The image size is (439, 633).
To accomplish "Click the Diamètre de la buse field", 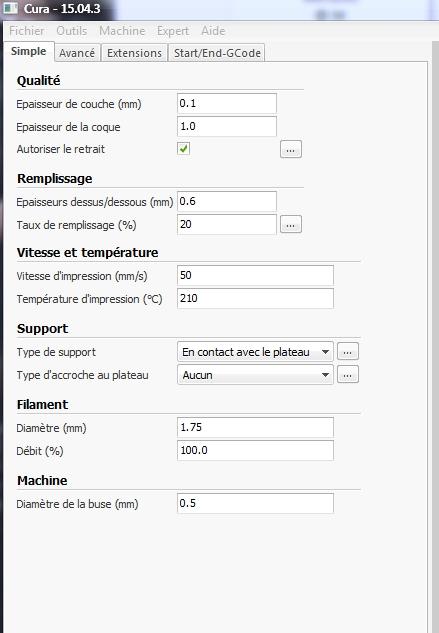I will point(255,503).
